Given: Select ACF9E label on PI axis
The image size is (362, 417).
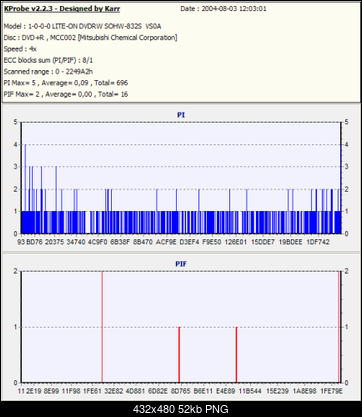Looking at the screenshot, I should click(x=166, y=242).
